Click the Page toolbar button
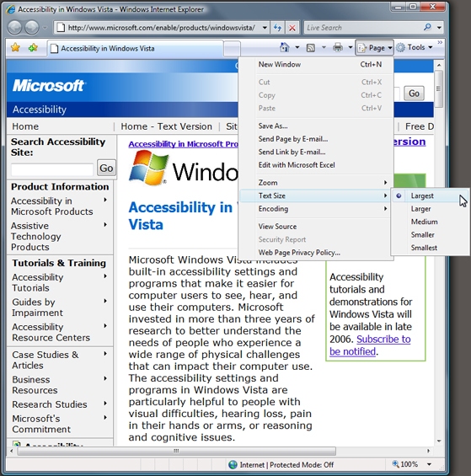 tap(374, 48)
